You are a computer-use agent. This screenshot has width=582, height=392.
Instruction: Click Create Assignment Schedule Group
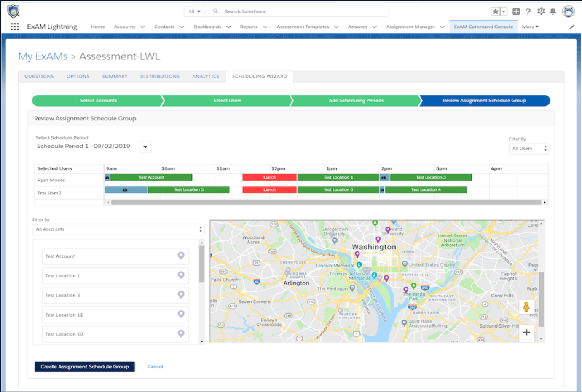(84, 366)
